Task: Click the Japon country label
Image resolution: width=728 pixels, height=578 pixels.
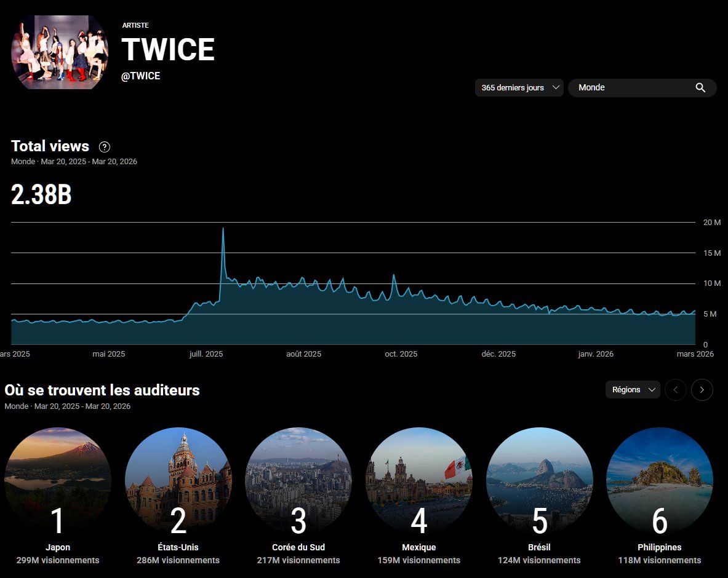Action: 58,547
